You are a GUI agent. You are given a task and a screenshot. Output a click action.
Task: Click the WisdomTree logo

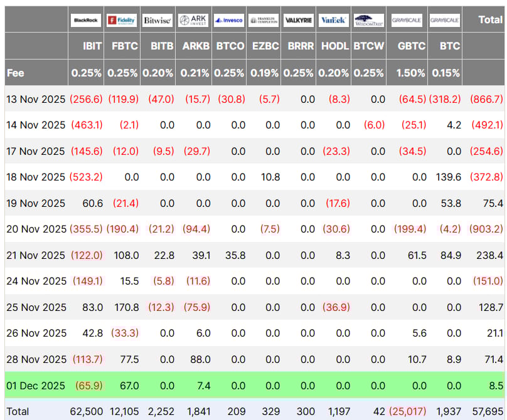click(369, 20)
